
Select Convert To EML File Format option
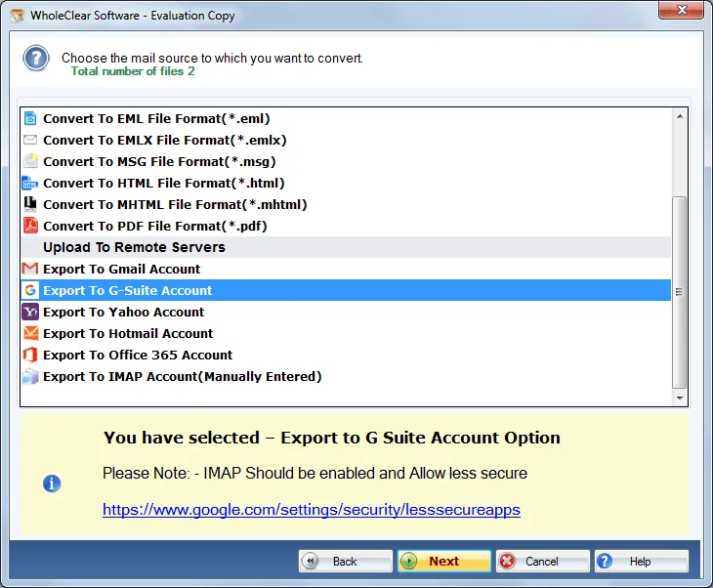click(346, 118)
